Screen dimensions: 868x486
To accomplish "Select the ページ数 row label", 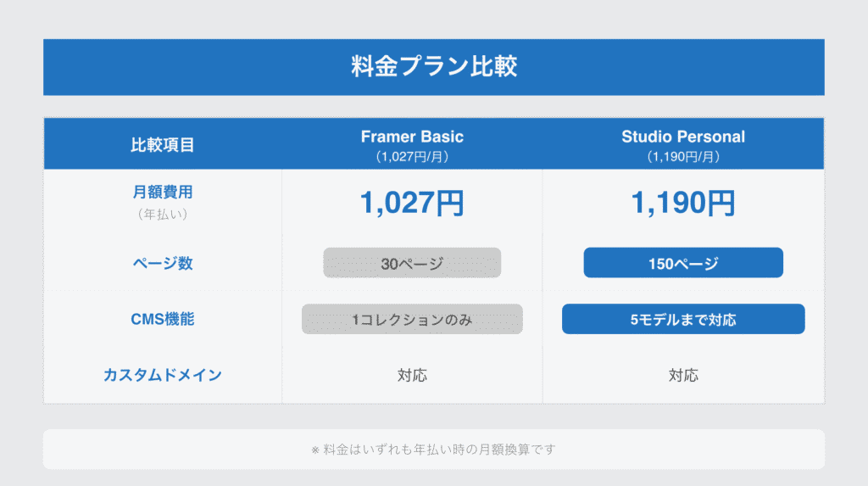I will click(162, 263).
